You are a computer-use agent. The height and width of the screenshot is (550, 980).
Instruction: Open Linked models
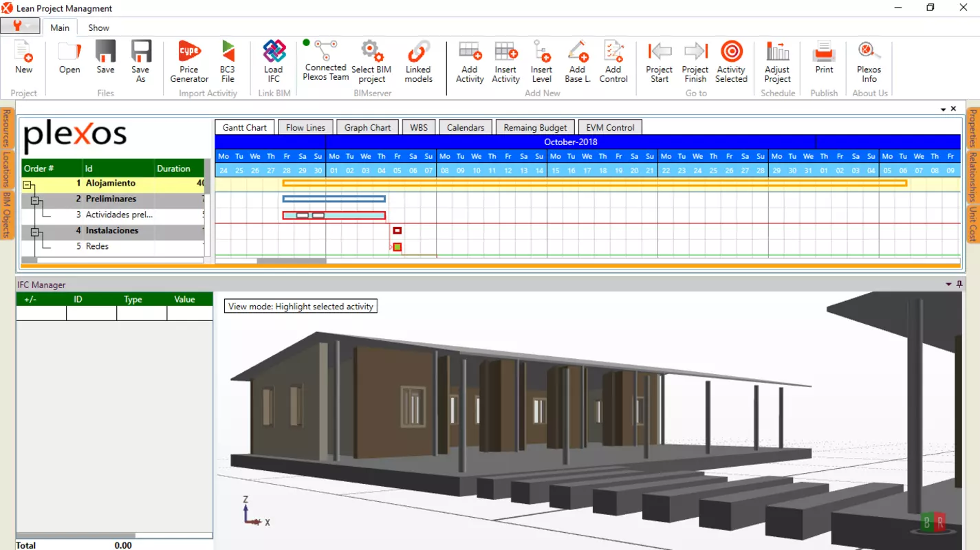[418, 61]
